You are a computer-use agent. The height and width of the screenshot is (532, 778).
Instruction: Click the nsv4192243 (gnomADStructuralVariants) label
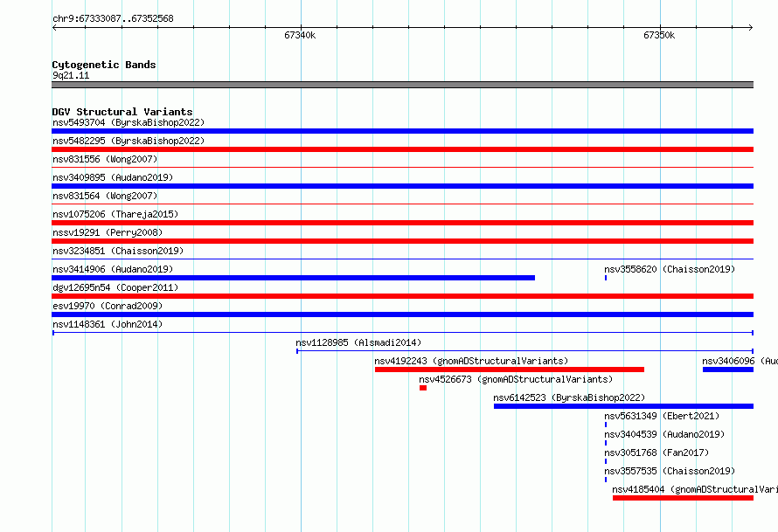[x=471, y=361]
